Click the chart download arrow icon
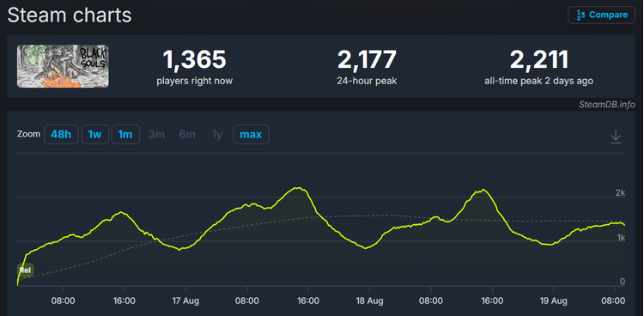Image resolution: width=644 pixels, height=316 pixels. click(616, 137)
